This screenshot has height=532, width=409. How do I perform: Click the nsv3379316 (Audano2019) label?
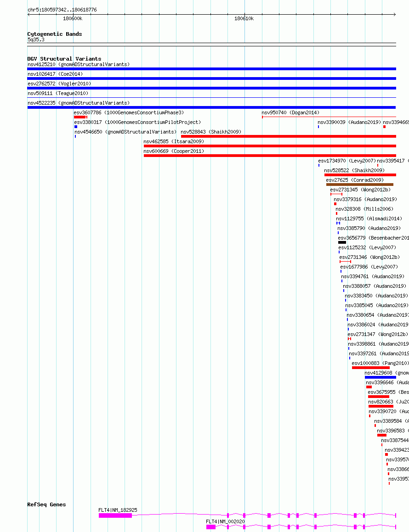pos(365,200)
